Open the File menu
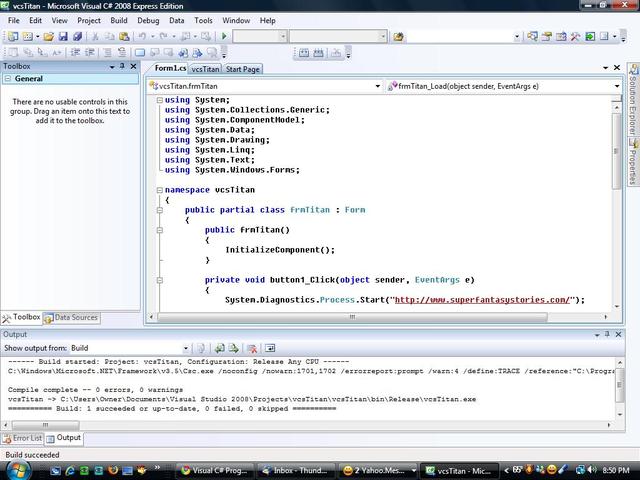 point(13,20)
